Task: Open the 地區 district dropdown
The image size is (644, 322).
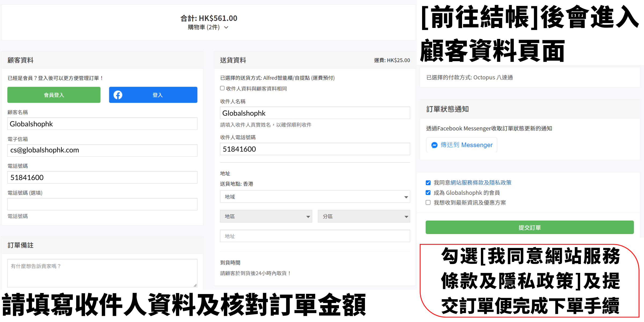Action: 266,216
